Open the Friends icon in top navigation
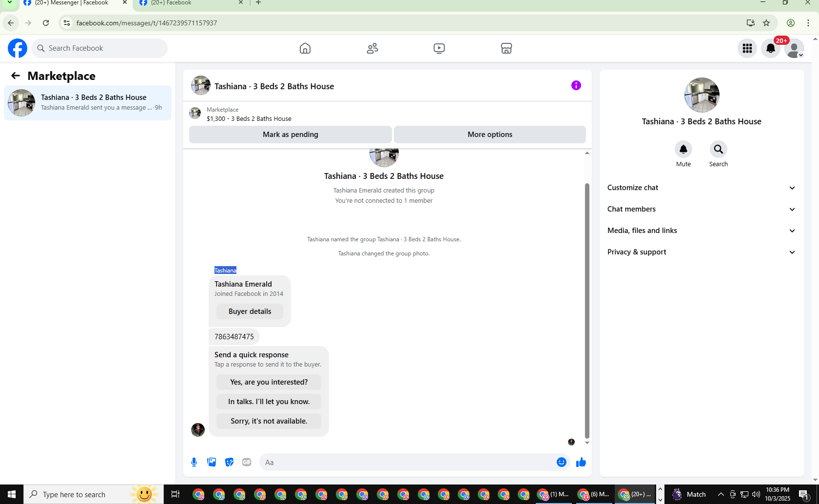 coord(372,48)
